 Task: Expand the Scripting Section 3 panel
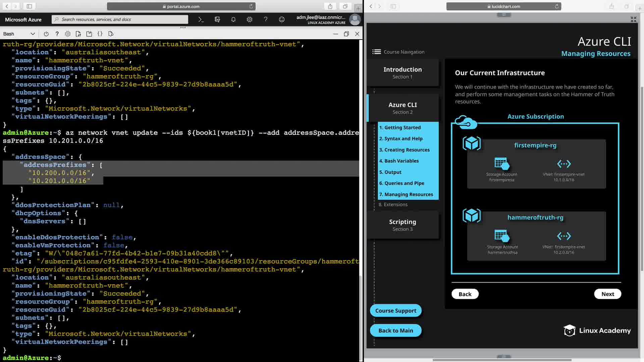(x=402, y=225)
